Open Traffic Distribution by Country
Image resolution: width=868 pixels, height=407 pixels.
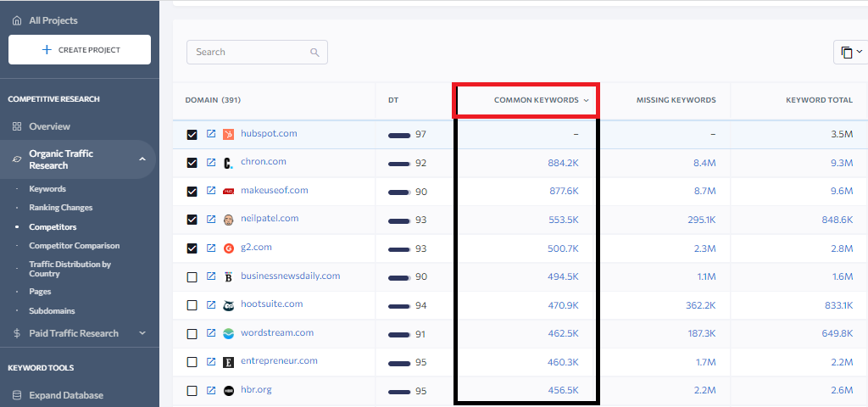point(70,269)
